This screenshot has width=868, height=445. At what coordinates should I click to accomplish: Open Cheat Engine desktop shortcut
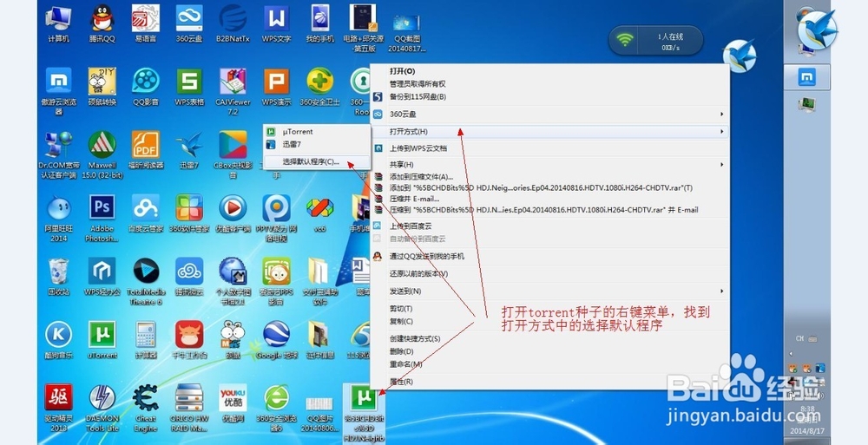pyautogui.click(x=146, y=408)
